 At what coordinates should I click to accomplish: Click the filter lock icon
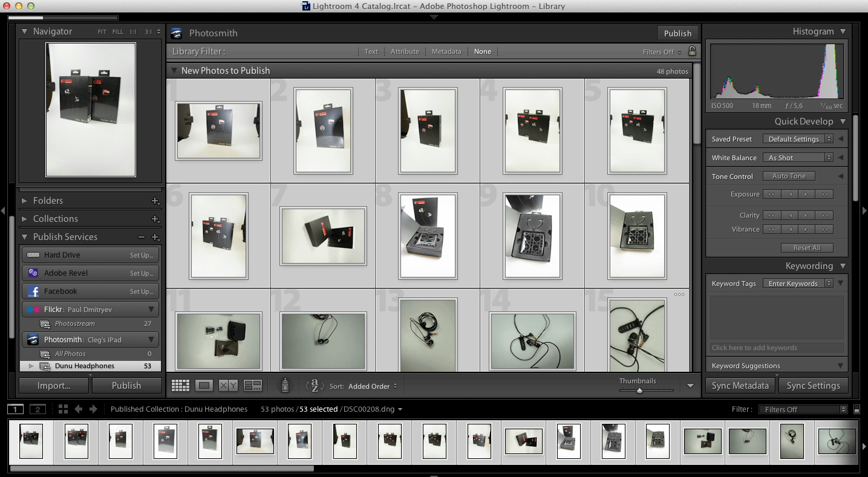(x=692, y=51)
